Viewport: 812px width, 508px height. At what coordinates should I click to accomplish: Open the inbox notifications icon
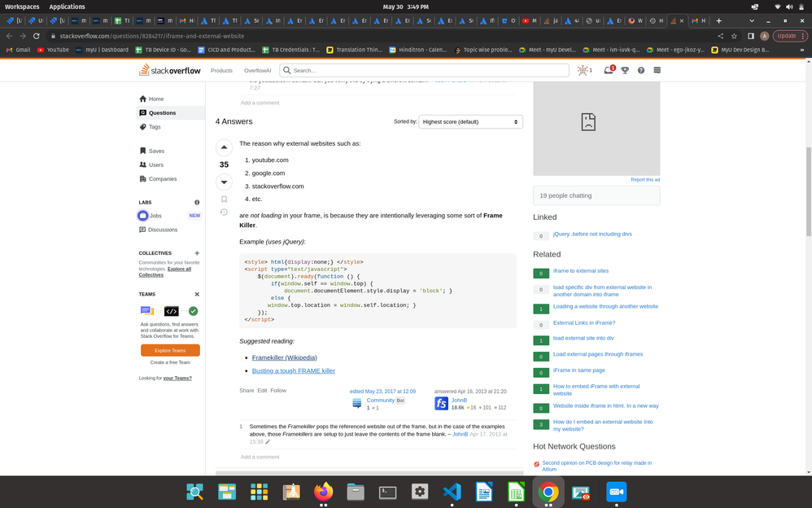(x=609, y=70)
